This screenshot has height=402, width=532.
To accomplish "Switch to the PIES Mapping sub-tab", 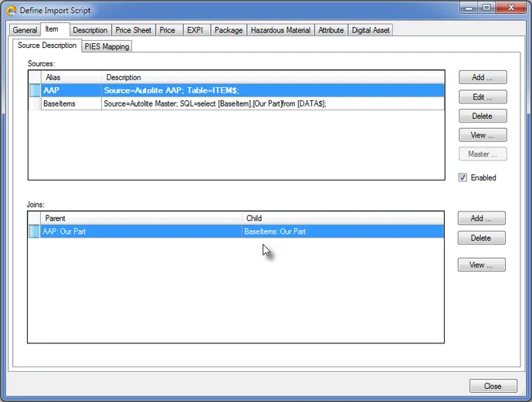I will tap(107, 46).
